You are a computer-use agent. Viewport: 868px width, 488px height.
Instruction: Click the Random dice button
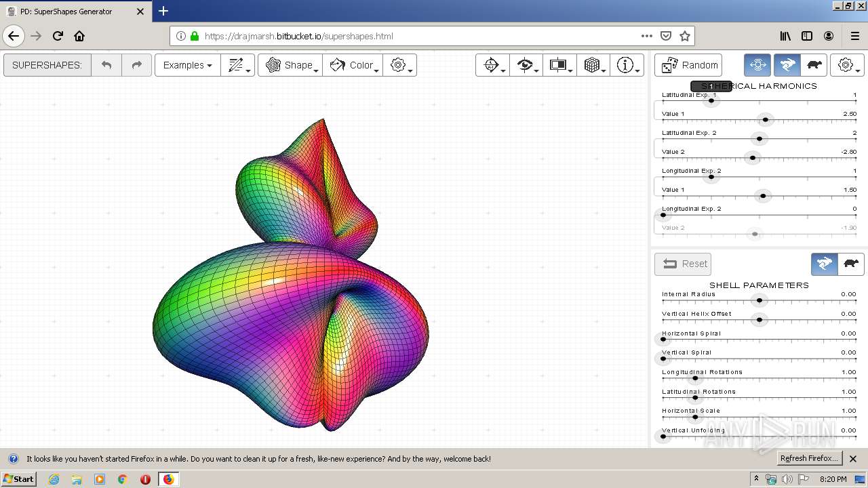[688, 65]
